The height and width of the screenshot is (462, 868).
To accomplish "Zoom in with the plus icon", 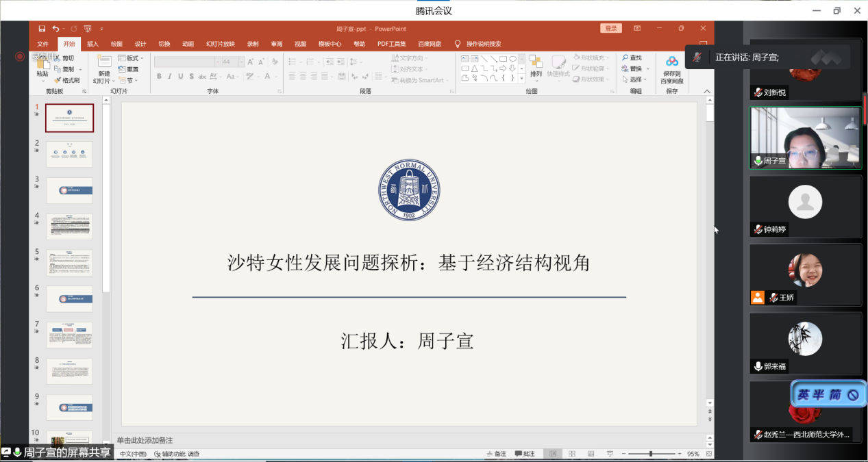I will coord(679,454).
